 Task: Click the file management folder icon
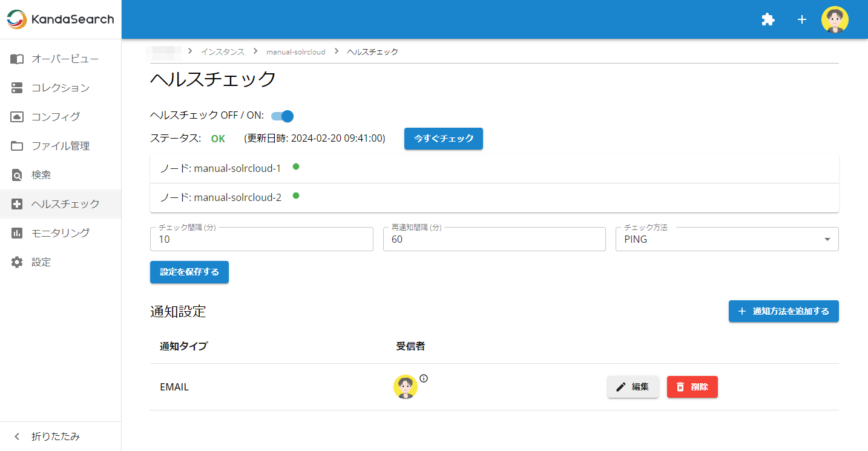click(x=17, y=146)
